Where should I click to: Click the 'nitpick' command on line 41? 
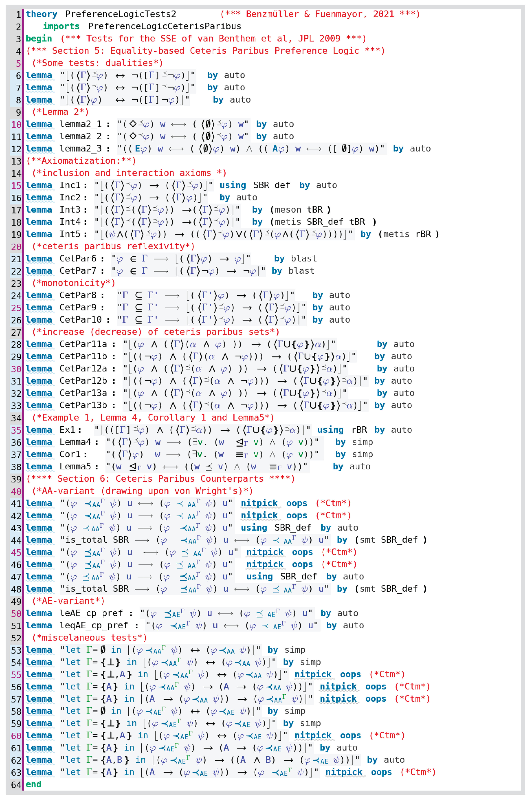[x=259, y=503]
